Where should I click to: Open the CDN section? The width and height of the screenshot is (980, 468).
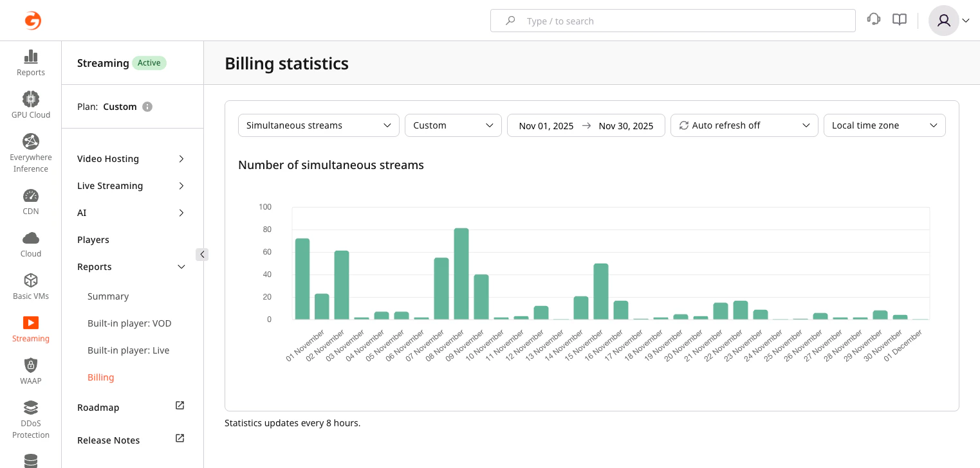[x=30, y=201]
